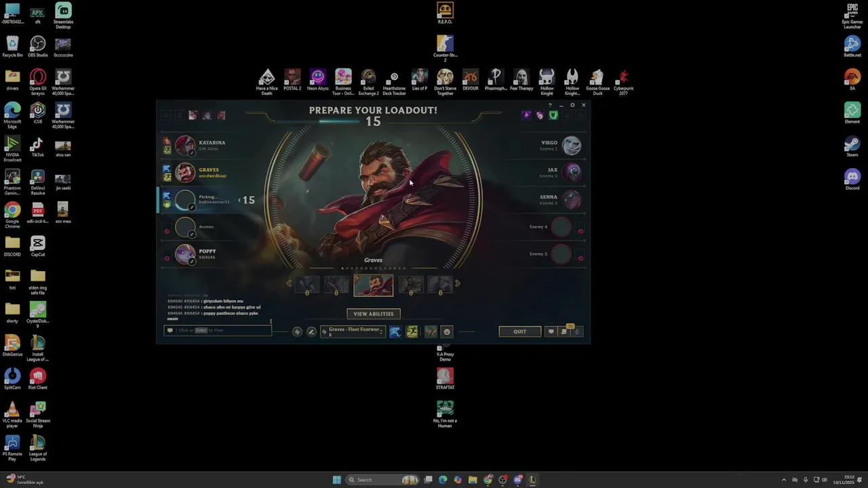
Task: Select the last locked skin thumbnail
Action: (440, 285)
